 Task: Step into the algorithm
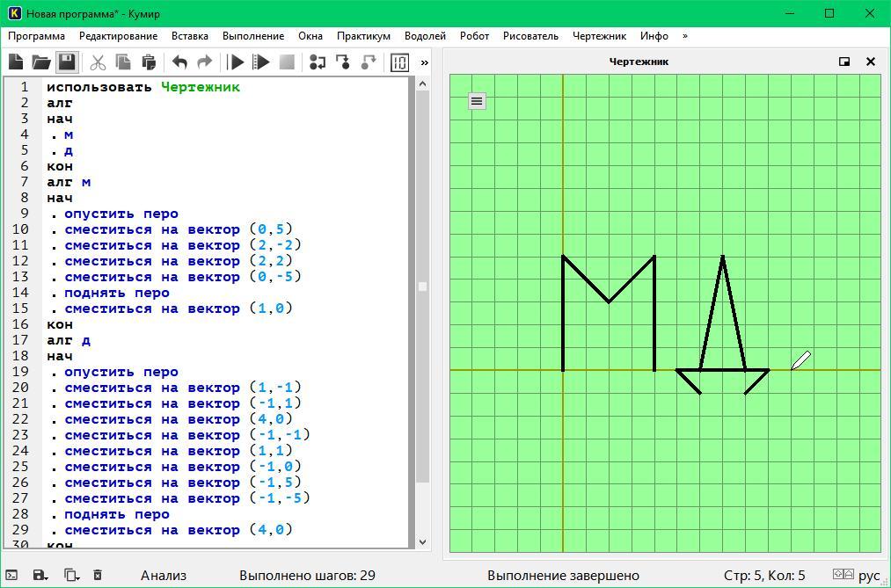click(343, 62)
